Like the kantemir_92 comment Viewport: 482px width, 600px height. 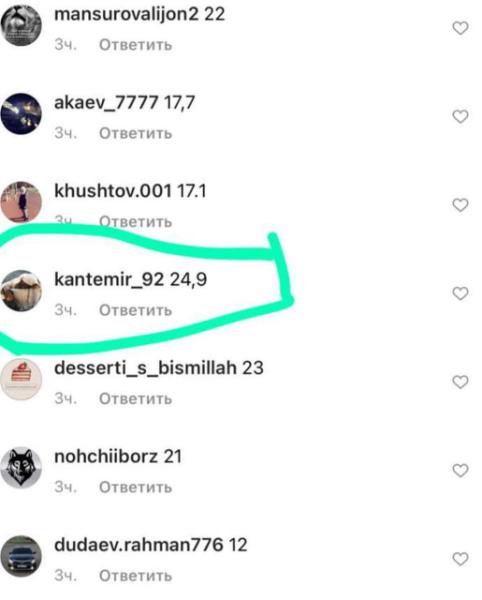coord(460,293)
